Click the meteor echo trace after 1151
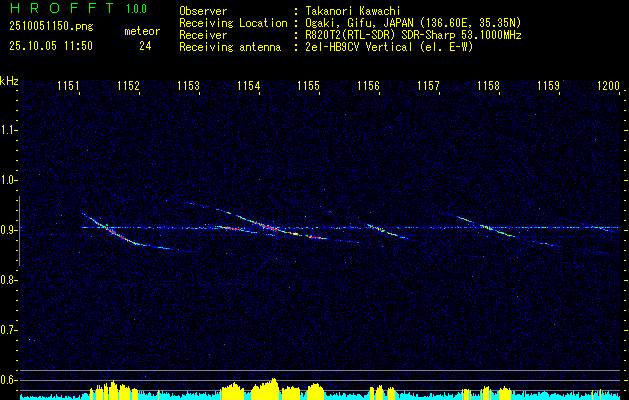 pyautogui.click(x=120, y=236)
